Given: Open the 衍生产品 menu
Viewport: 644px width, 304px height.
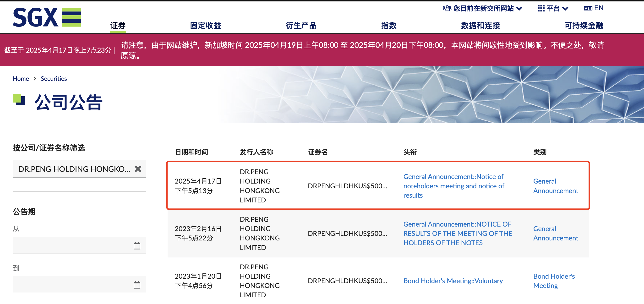Looking at the screenshot, I should coord(301,26).
